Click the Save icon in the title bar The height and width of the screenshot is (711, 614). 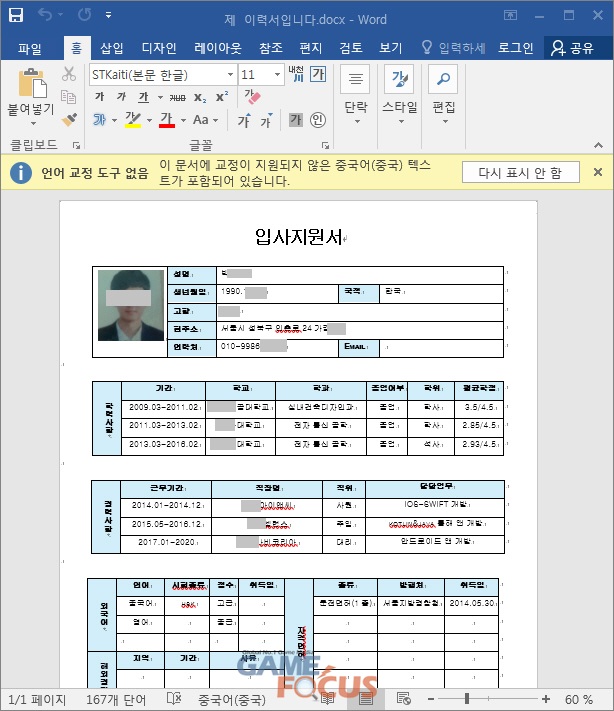coord(16,15)
